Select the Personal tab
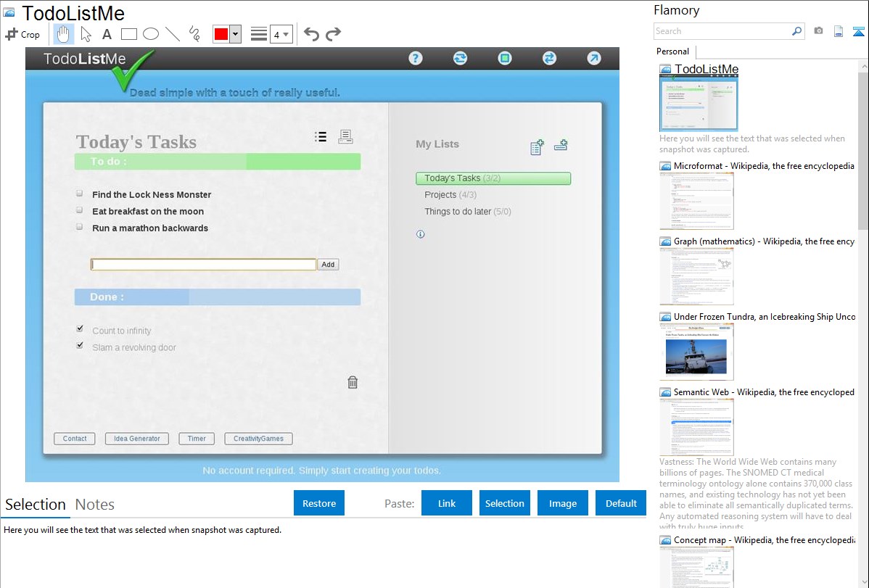This screenshot has width=869, height=588. click(673, 51)
